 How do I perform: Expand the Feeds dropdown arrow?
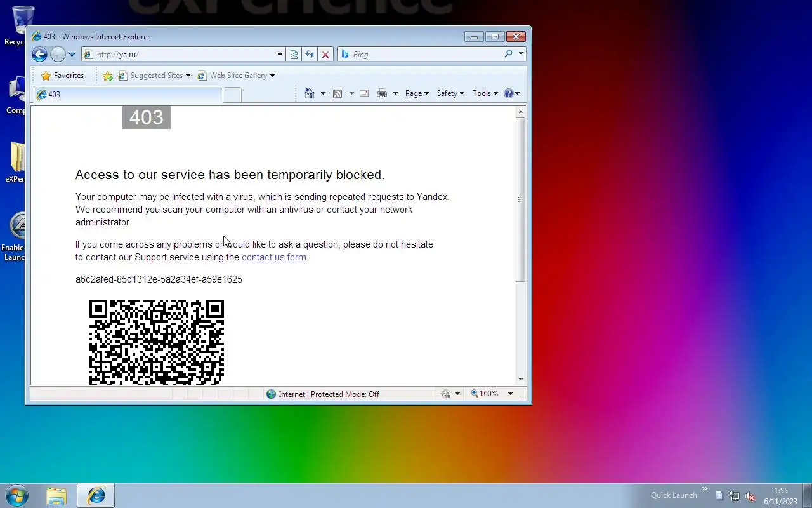351,93
